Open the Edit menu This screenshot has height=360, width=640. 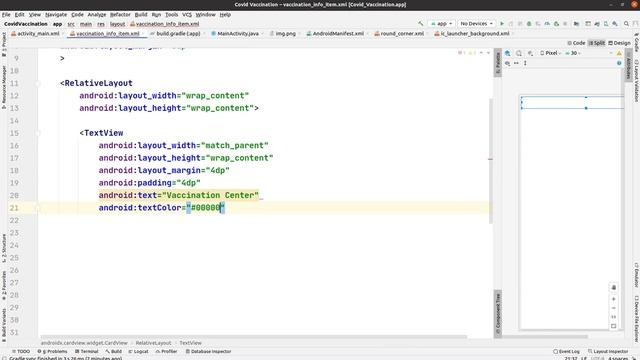[20, 14]
